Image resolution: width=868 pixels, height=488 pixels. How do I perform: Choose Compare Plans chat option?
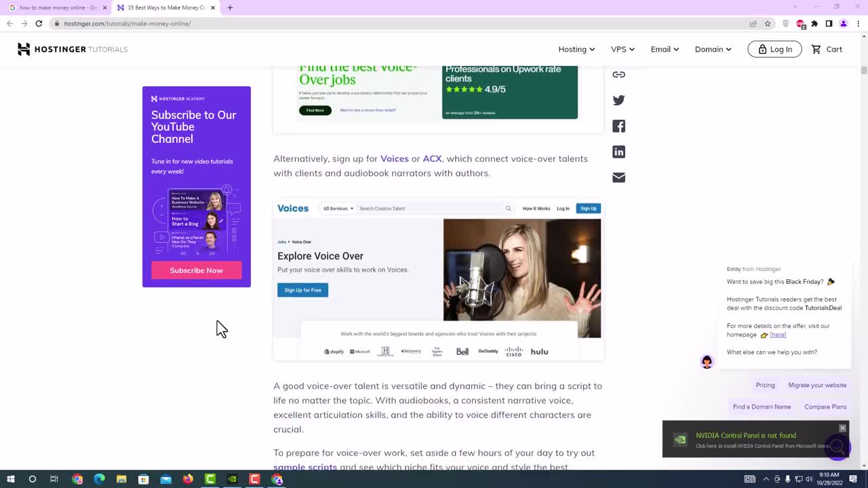[x=825, y=407]
